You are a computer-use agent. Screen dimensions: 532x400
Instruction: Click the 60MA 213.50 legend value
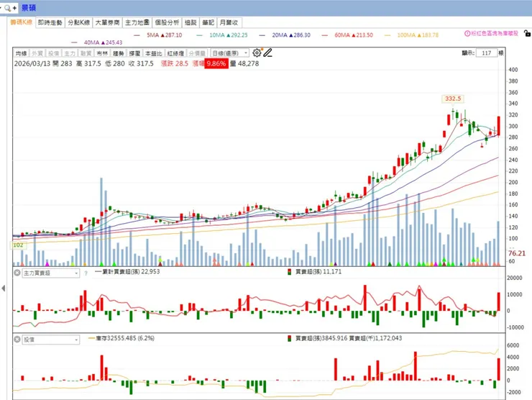[354, 35]
